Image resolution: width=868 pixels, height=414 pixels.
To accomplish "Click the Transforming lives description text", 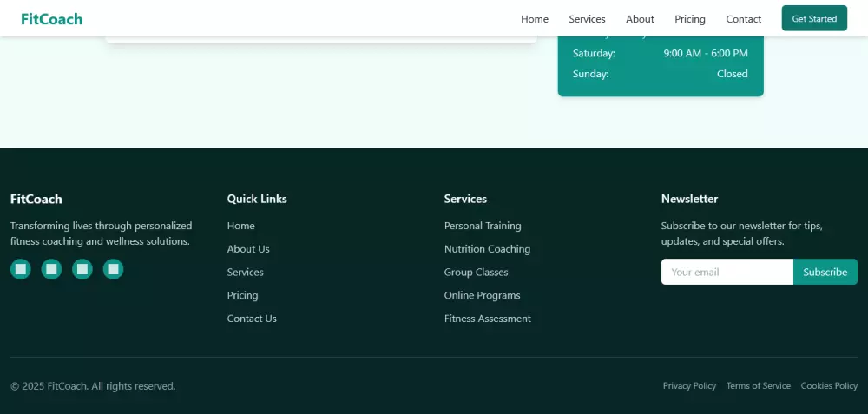I will 102,233.
